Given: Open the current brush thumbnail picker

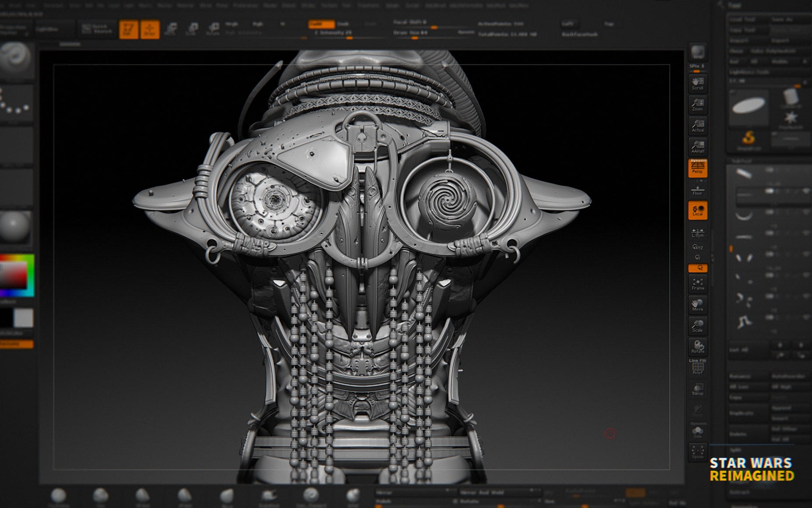Looking at the screenshot, I should click(16, 60).
